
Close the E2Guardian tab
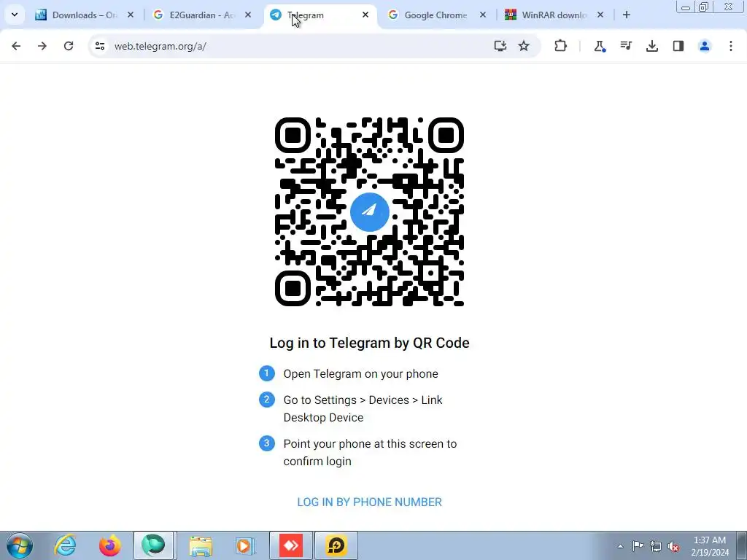point(248,15)
